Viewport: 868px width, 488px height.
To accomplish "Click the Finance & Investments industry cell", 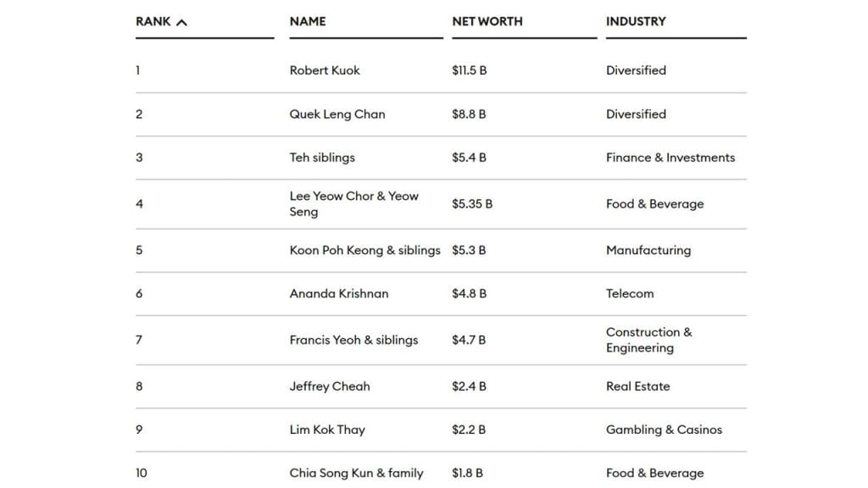I will 670,158.
